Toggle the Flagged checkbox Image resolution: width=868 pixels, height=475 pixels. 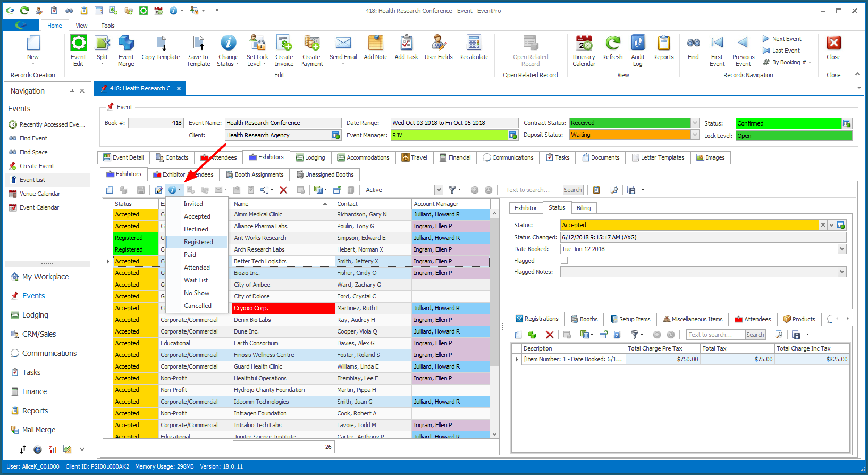(x=564, y=261)
